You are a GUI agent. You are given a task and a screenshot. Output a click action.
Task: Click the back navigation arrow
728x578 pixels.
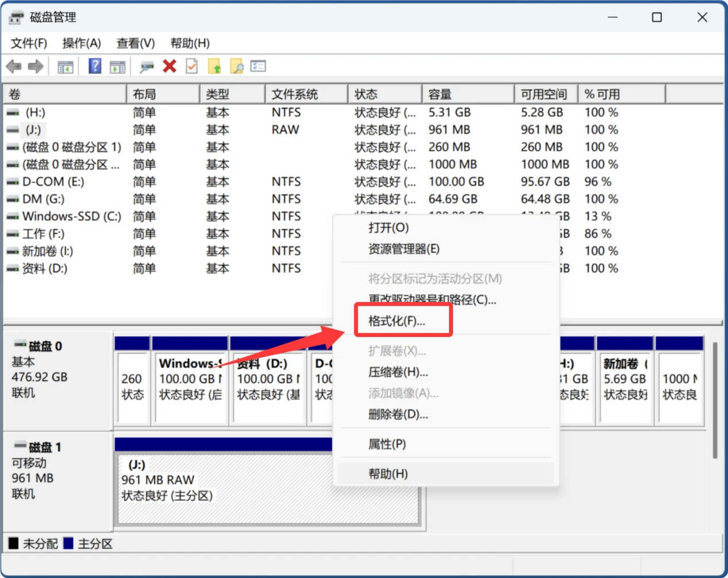point(13,65)
